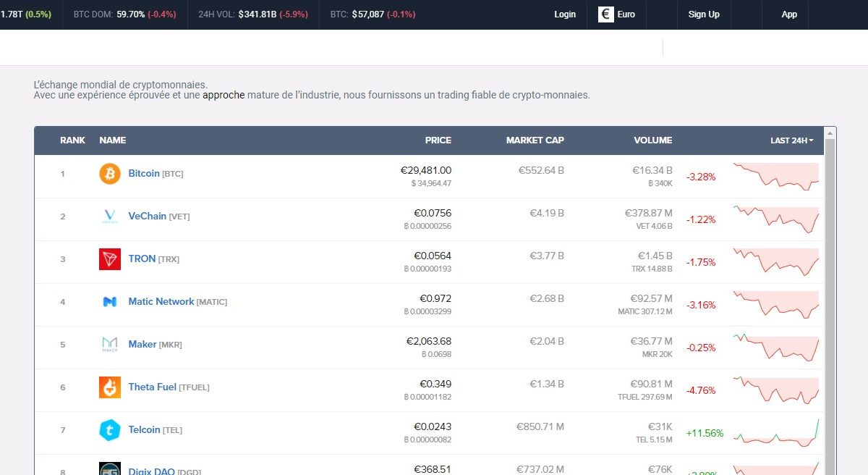Open the Euro currency selector

tap(617, 14)
